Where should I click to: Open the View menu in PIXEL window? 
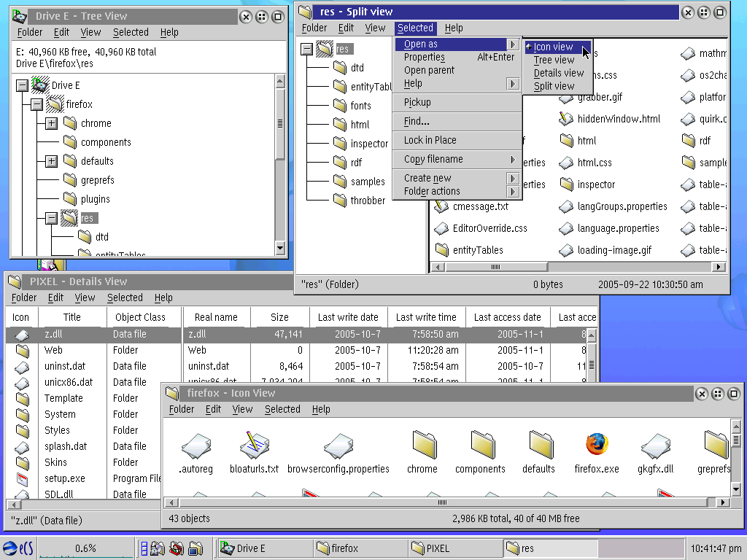(85, 297)
